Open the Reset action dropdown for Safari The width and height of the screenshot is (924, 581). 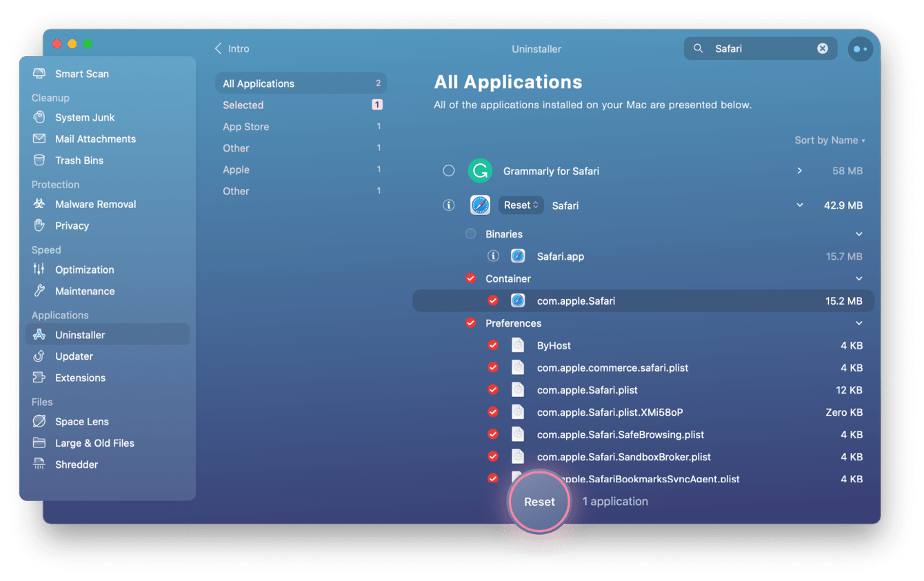[521, 205]
